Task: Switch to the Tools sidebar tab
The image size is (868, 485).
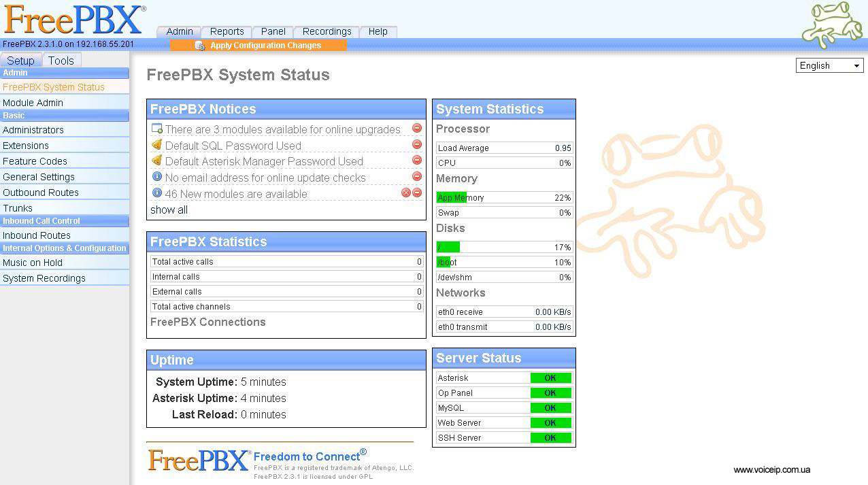Action: (61, 60)
